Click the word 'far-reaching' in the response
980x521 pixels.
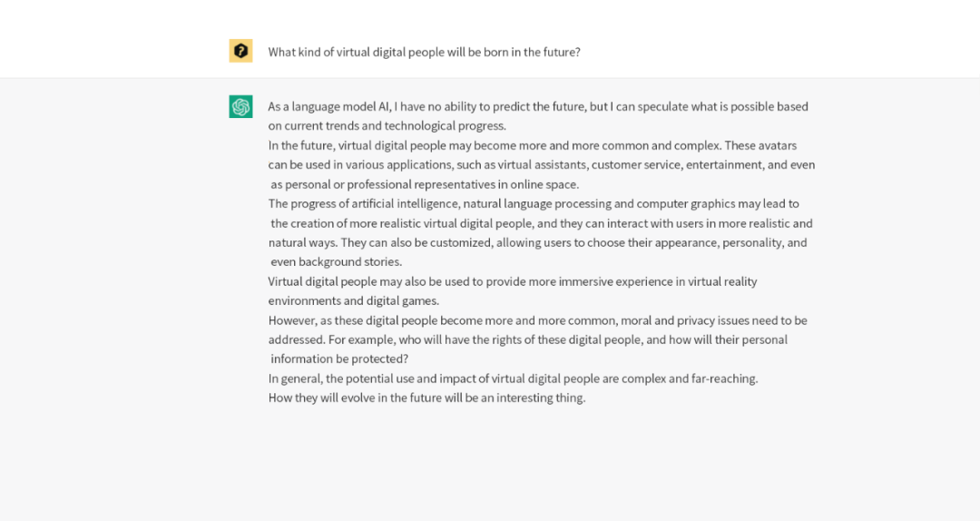click(x=723, y=378)
